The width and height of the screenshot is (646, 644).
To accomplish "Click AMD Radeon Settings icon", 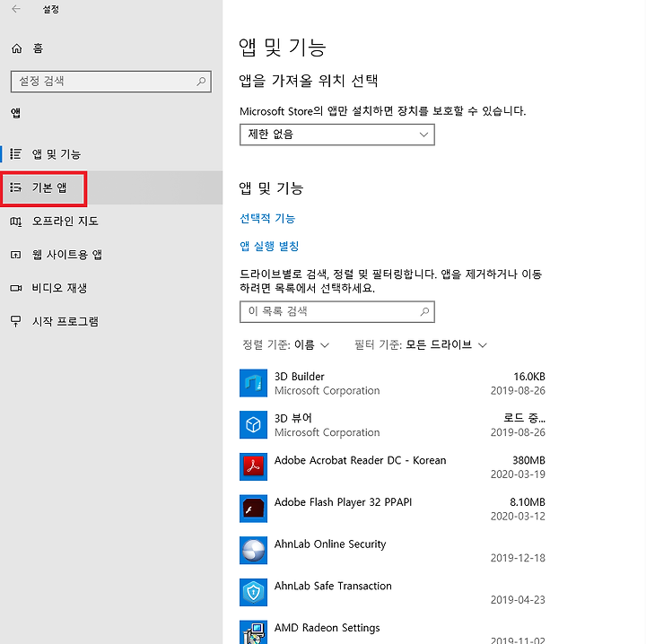I will pos(253,632).
